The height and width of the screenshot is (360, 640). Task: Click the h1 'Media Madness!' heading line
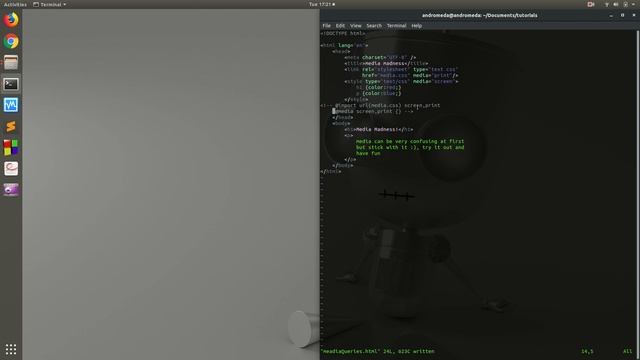(378, 129)
